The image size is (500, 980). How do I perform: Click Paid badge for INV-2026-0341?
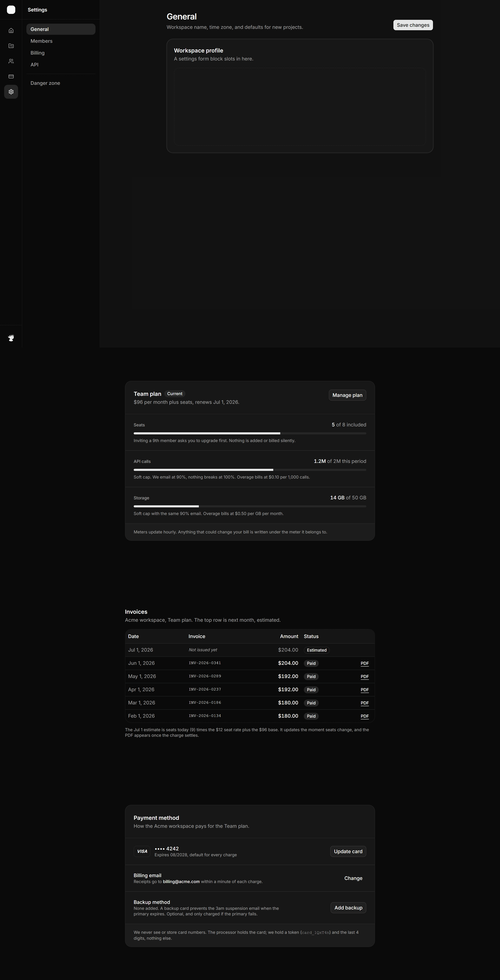[x=311, y=663]
